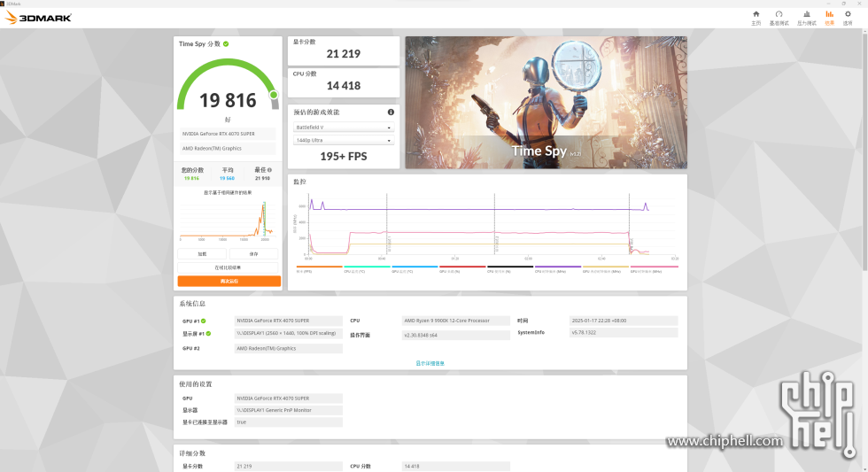868x472 pixels.
Task: Click the GPU #1 RTX 4070 SUPER field
Action: (289, 321)
